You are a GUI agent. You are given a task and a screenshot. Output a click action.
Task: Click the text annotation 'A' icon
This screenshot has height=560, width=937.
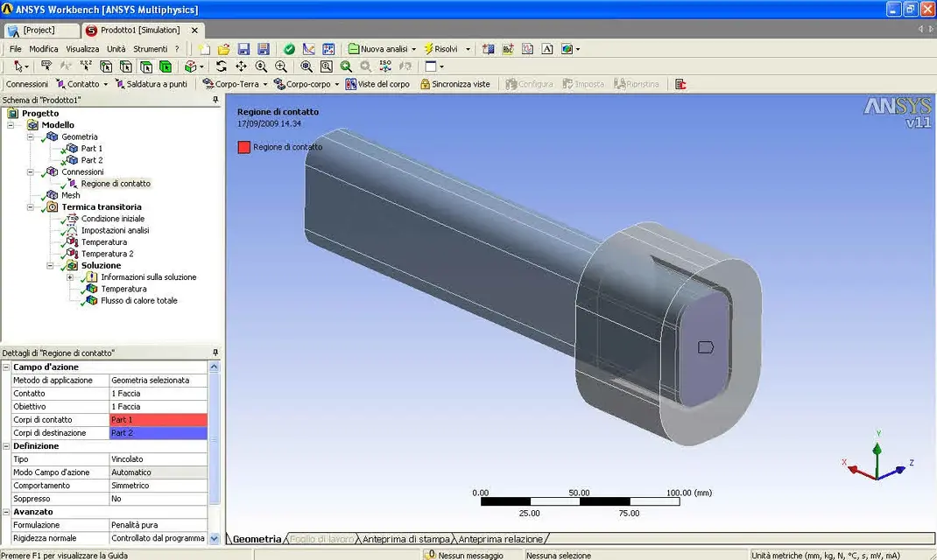click(547, 49)
